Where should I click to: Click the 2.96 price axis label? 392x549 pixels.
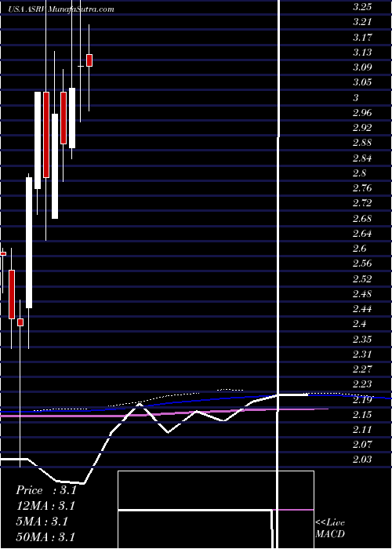tap(361, 113)
